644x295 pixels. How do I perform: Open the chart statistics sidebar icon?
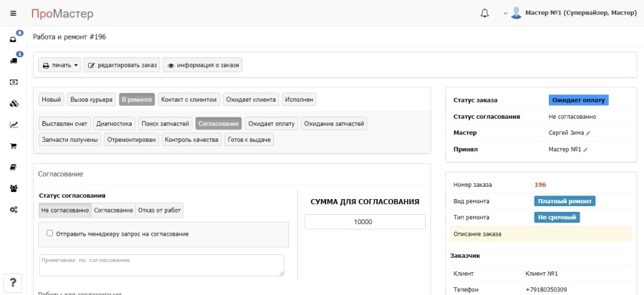point(13,124)
